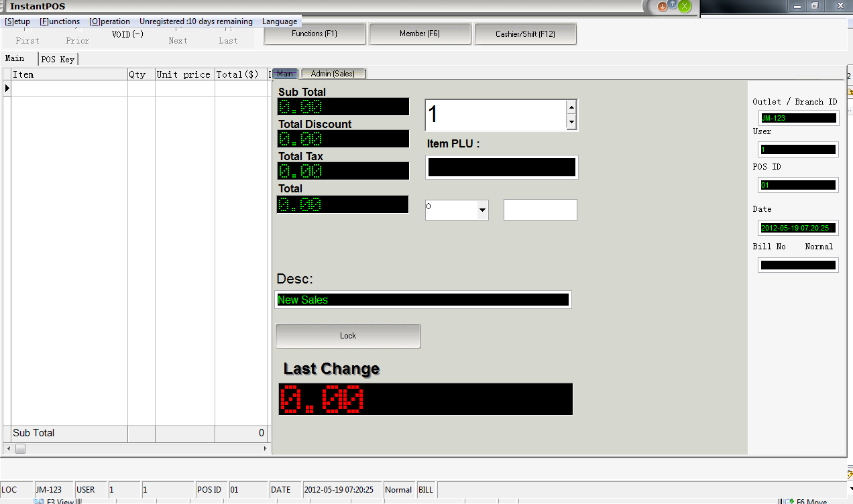Image resolution: width=853 pixels, height=504 pixels.
Task: Select the VOID(-) toolbar icon
Action: [x=127, y=34]
